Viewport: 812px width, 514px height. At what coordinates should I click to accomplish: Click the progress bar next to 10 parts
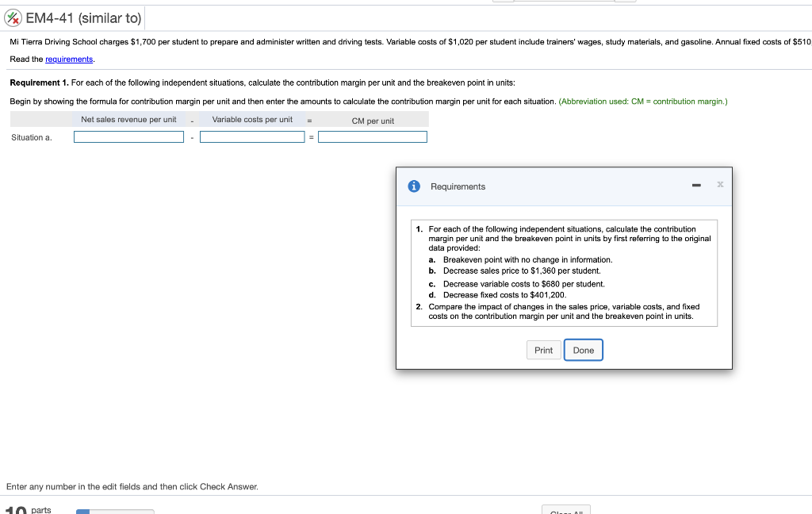click(x=114, y=512)
